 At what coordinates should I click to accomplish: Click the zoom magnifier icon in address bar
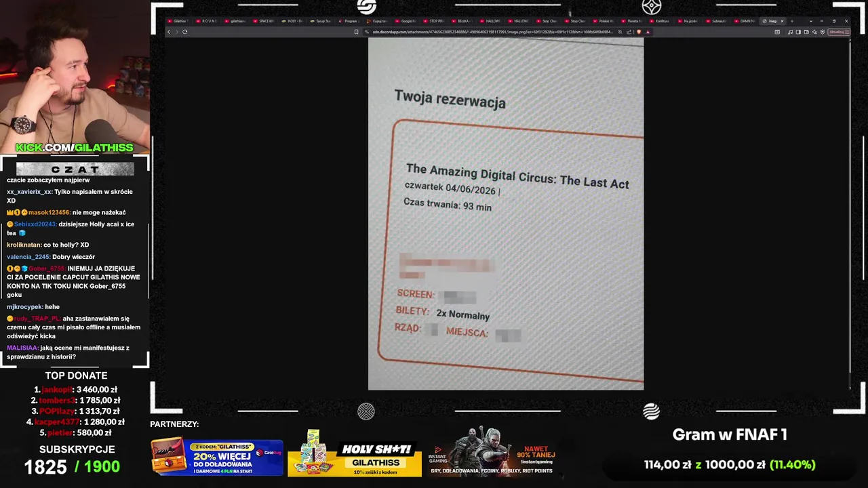click(x=620, y=32)
